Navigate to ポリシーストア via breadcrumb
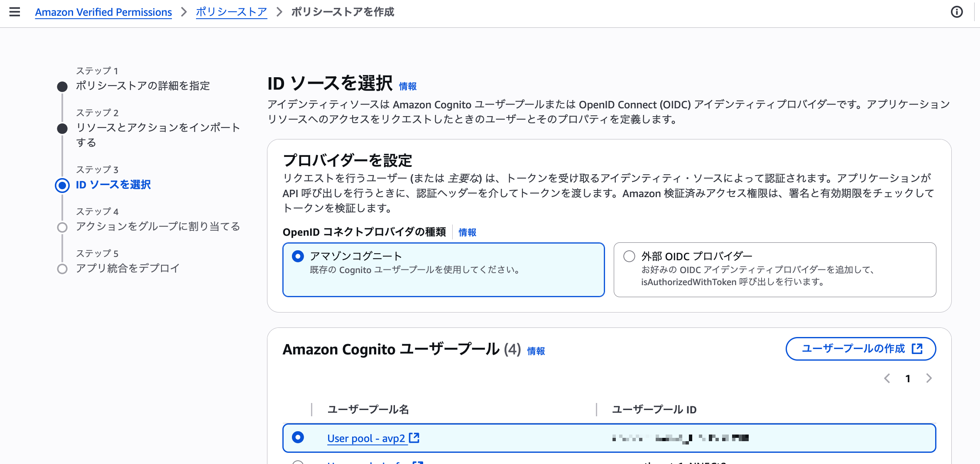Image resolution: width=980 pixels, height=464 pixels. click(x=231, y=12)
